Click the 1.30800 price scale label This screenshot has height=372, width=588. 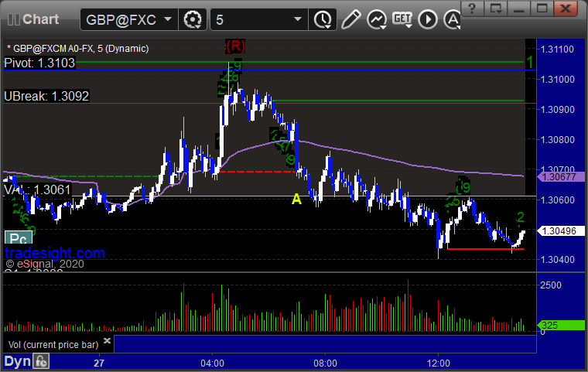click(557, 139)
